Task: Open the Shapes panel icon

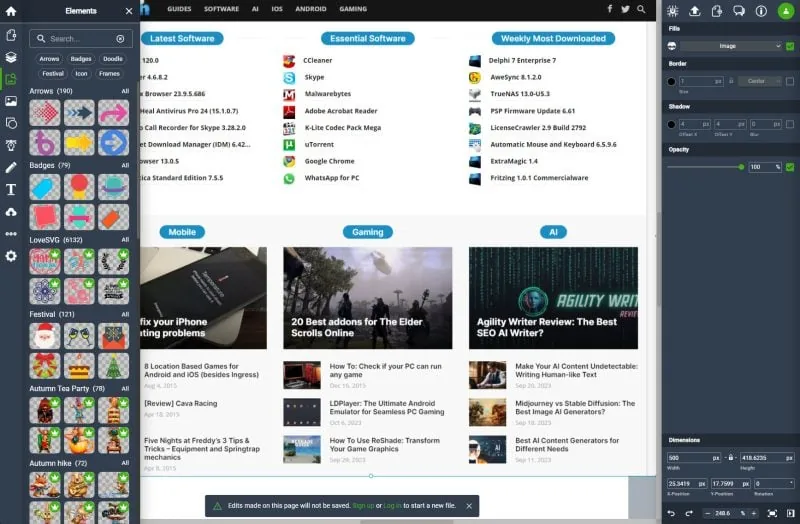Action: click(11, 123)
